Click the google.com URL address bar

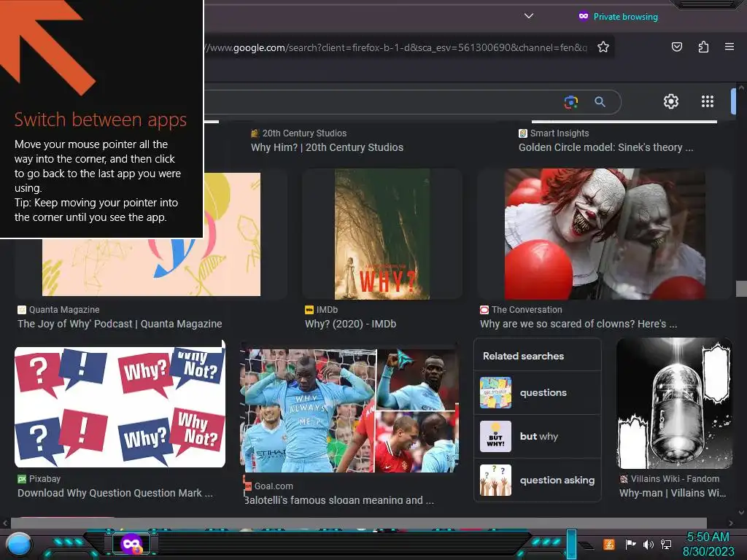pyautogui.click(x=395, y=47)
